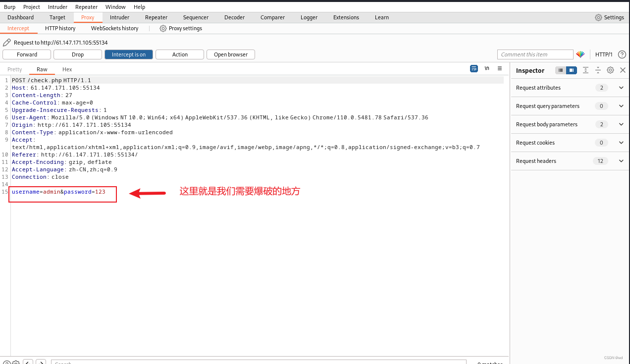Switch to the HTTP history tab
This screenshot has height=364, width=630.
pos(60,28)
